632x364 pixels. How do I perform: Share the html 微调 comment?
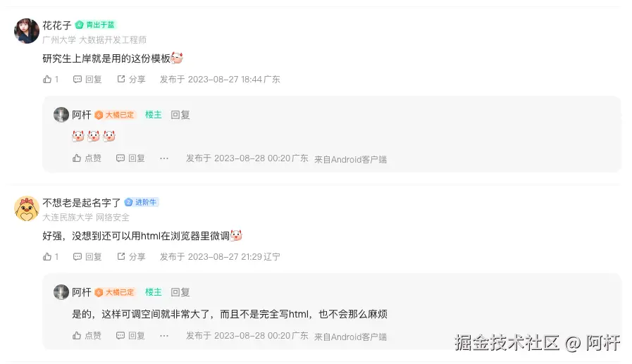click(x=131, y=256)
